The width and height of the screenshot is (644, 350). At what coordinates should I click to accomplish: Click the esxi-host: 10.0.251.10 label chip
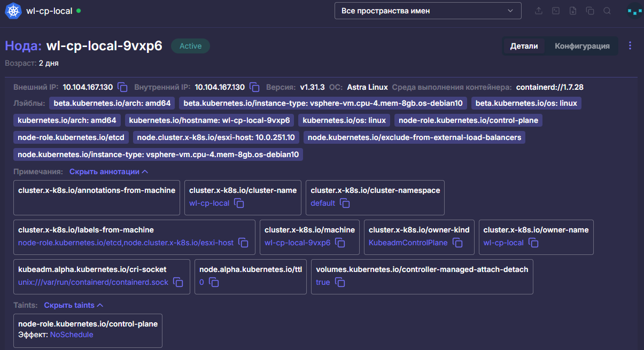[216, 137]
